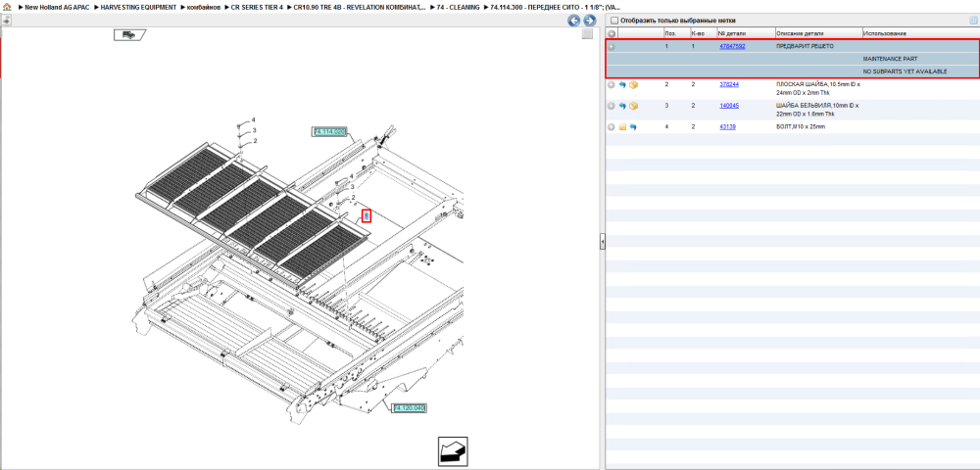Sort by the Поз. column header
The image size is (980, 470).
670,33
